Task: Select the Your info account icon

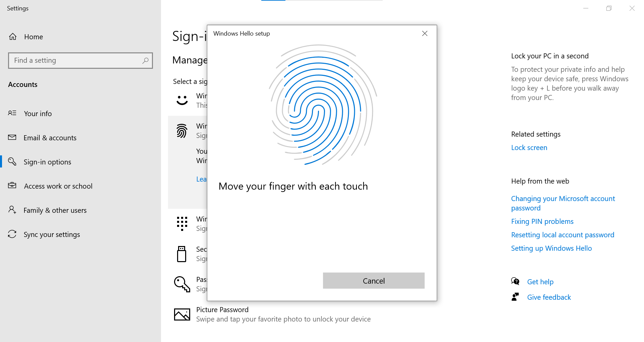Action: 12,113
